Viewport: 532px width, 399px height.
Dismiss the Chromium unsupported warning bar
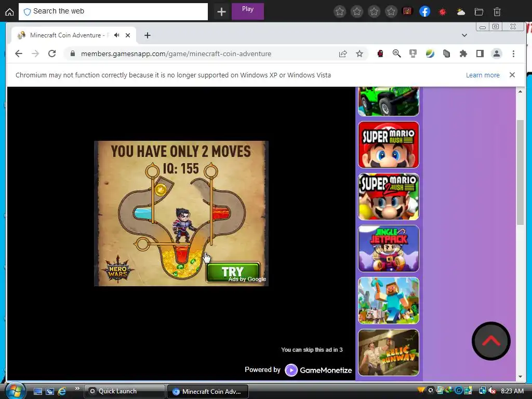pyautogui.click(x=512, y=75)
